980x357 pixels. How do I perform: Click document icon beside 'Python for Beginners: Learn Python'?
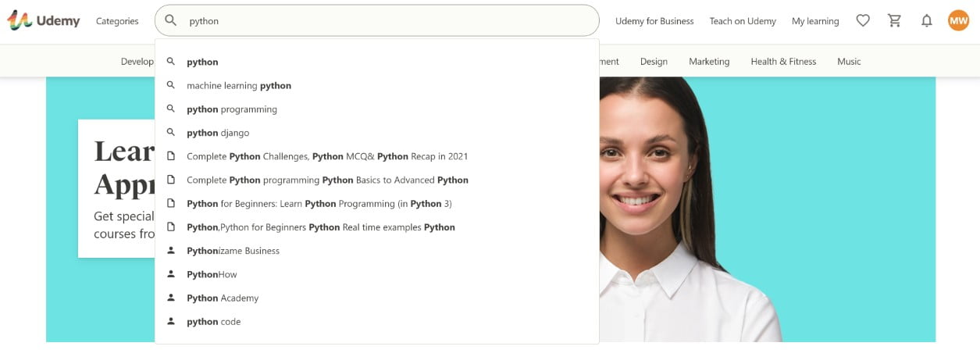tap(171, 203)
